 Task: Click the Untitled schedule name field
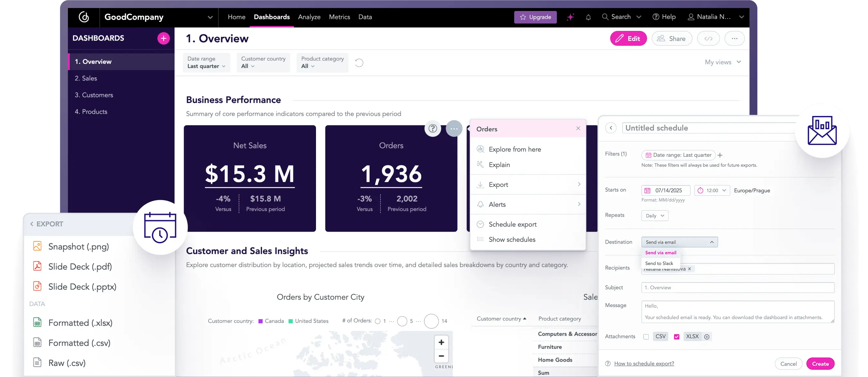[x=709, y=128]
